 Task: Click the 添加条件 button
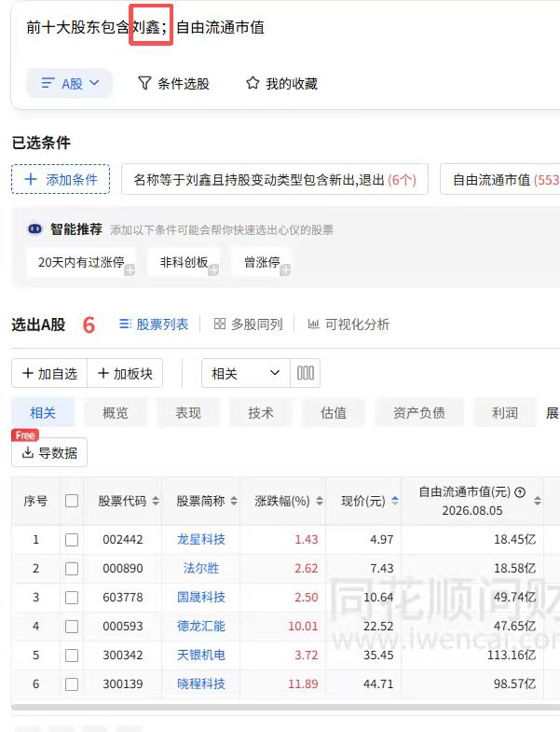point(61,179)
